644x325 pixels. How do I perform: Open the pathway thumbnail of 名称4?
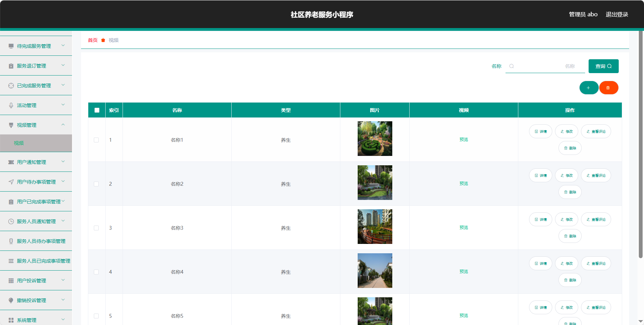pos(375,271)
